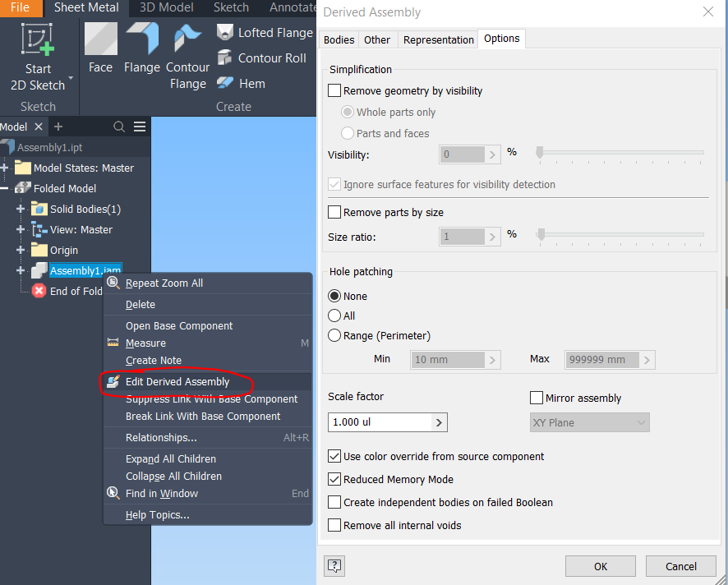The width and height of the screenshot is (728, 585).
Task: Open the XY Plane mirror dropdown
Action: 590,422
